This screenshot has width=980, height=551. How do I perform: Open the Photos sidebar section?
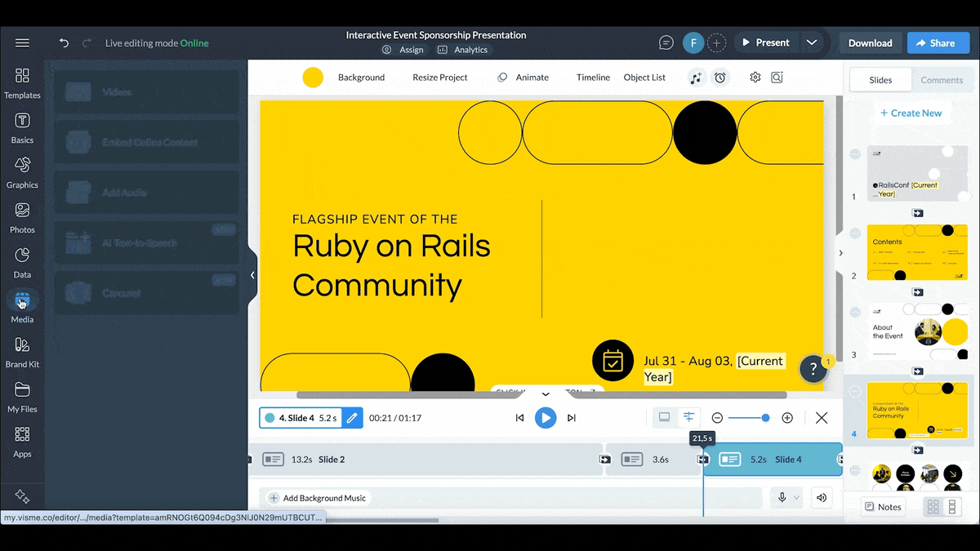click(22, 219)
